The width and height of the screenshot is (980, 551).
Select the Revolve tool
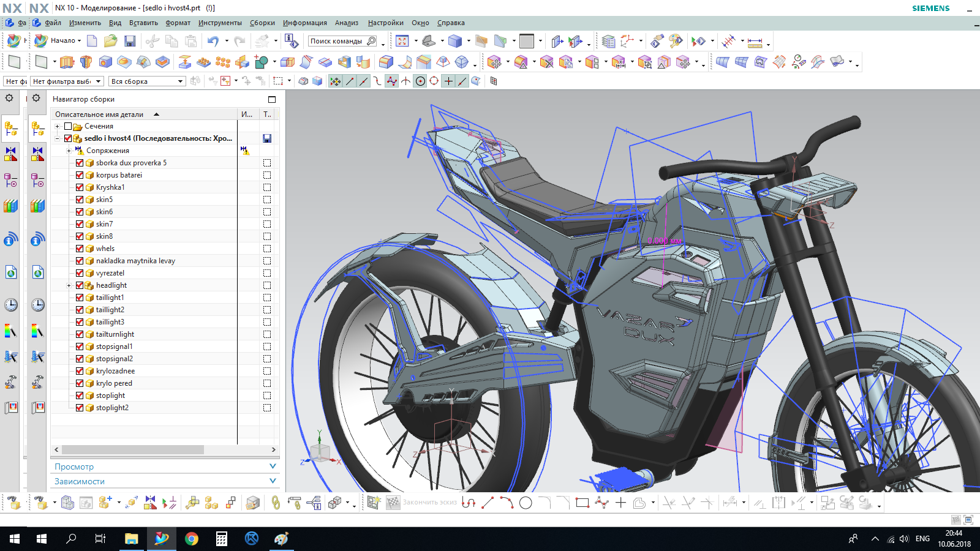tap(86, 62)
